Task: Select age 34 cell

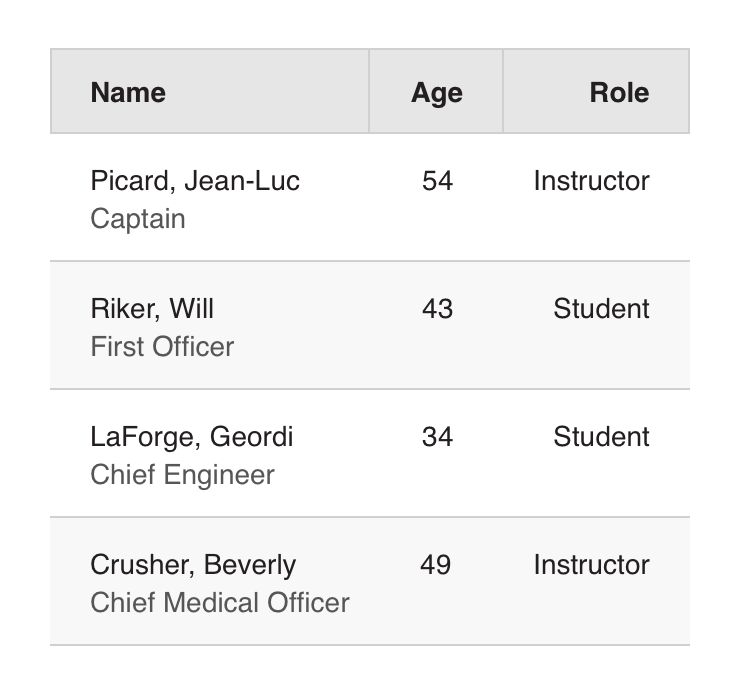Action: (x=437, y=437)
